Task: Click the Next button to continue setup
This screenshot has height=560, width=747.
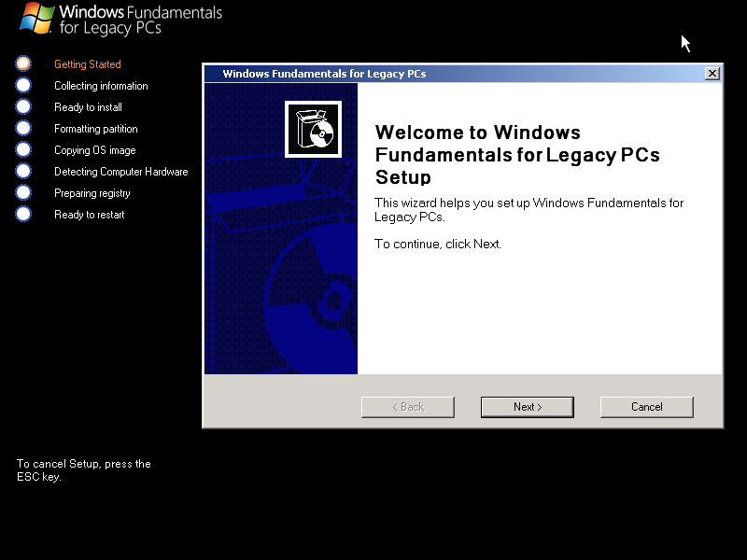Action: [x=527, y=407]
